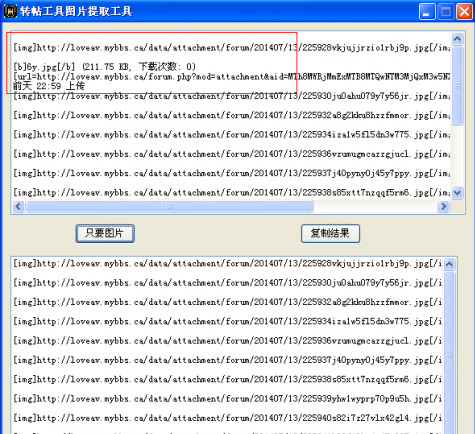Click result line containing 225938s85xtt7nzqqf5rm6.jpg

tap(227, 380)
